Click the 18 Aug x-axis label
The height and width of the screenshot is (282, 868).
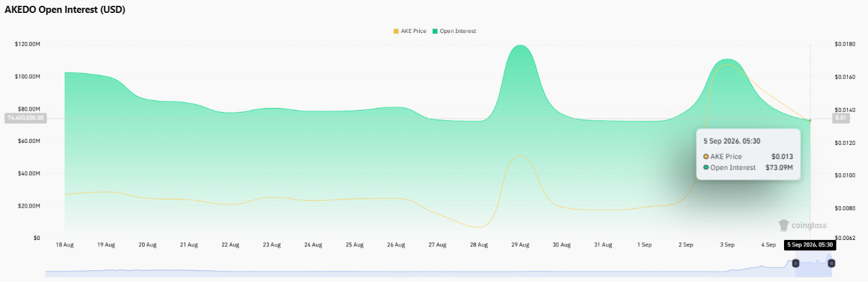[x=65, y=245]
